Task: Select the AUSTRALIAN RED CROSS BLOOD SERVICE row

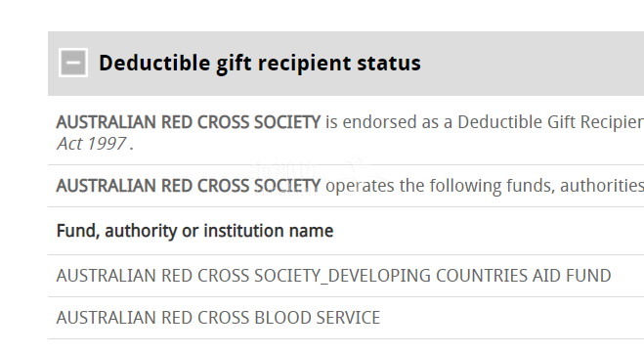Action: pyautogui.click(x=346, y=318)
